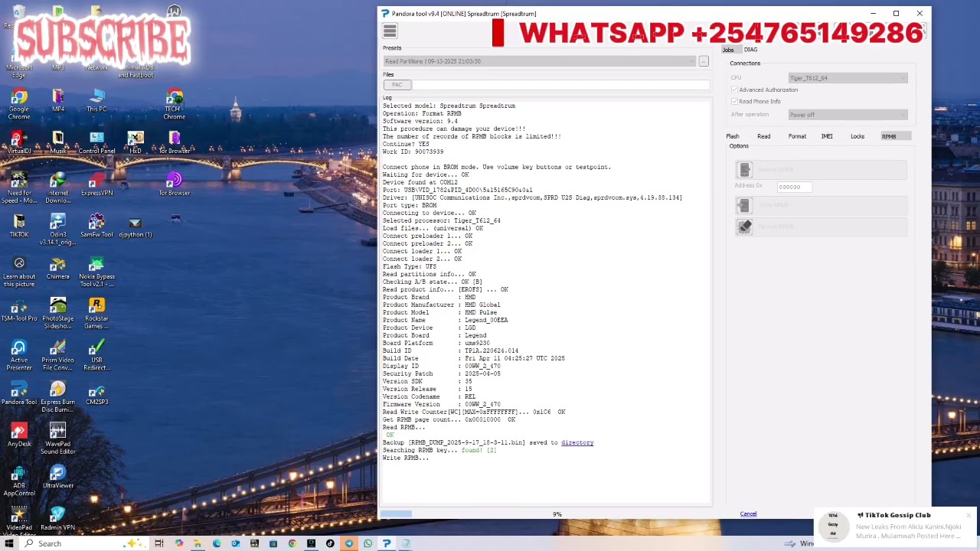
Task: Toggle Advanced Authorization checkbox
Action: (x=734, y=90)
